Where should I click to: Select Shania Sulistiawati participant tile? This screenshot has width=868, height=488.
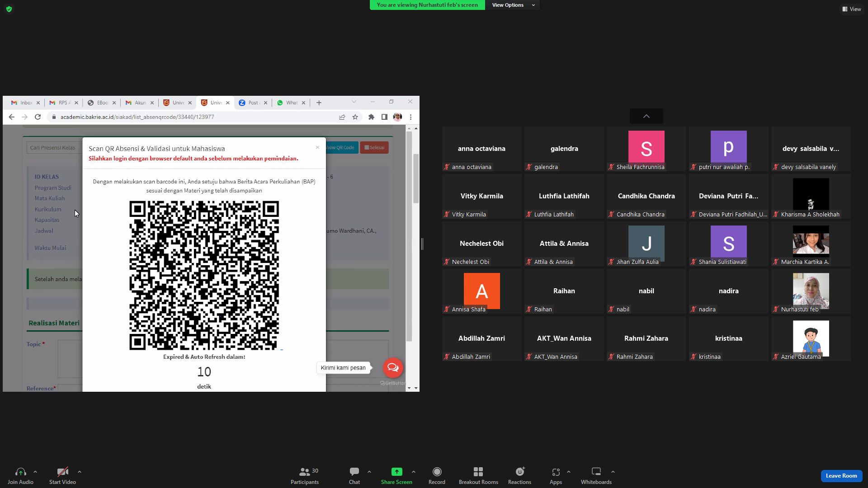[x=729, y=244]
